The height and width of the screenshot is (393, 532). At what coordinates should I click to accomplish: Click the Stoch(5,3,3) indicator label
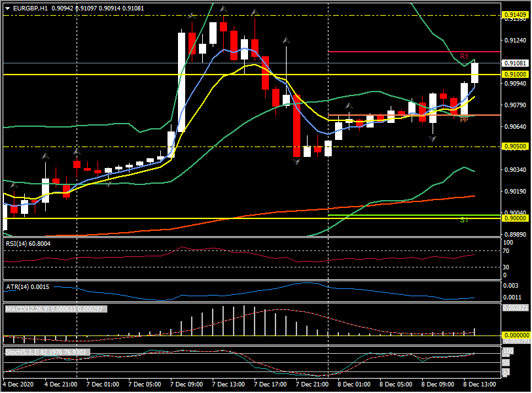[x=25, y=351]
